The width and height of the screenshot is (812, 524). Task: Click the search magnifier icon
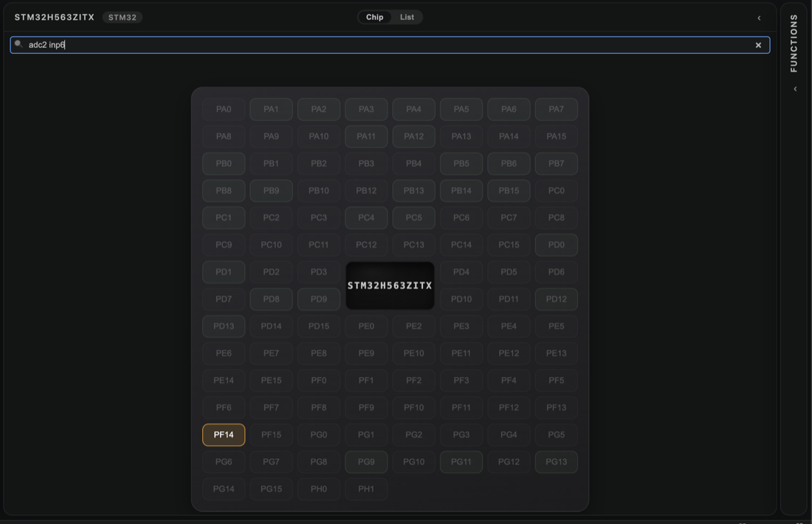coord(18,44)
